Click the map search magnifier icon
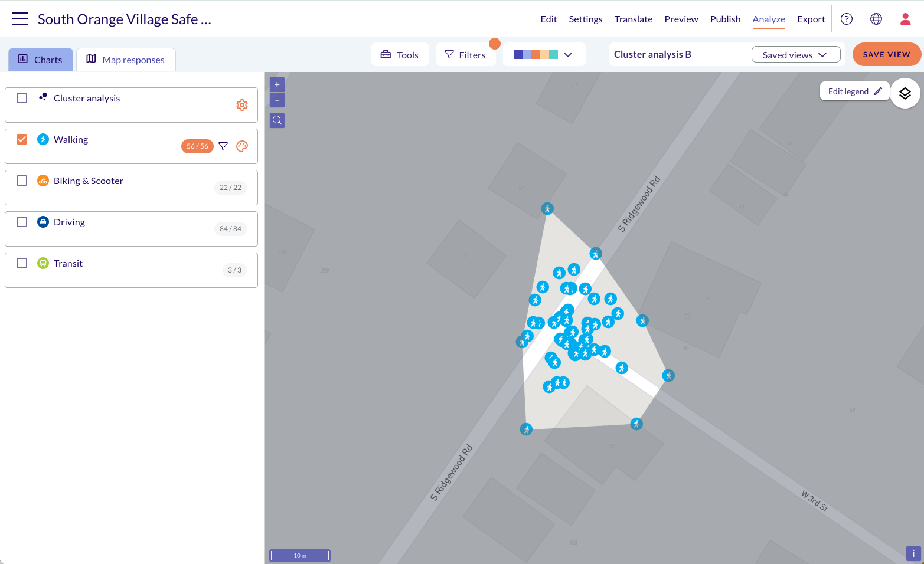Screen dimensions: 924x564 pos(277,121)
